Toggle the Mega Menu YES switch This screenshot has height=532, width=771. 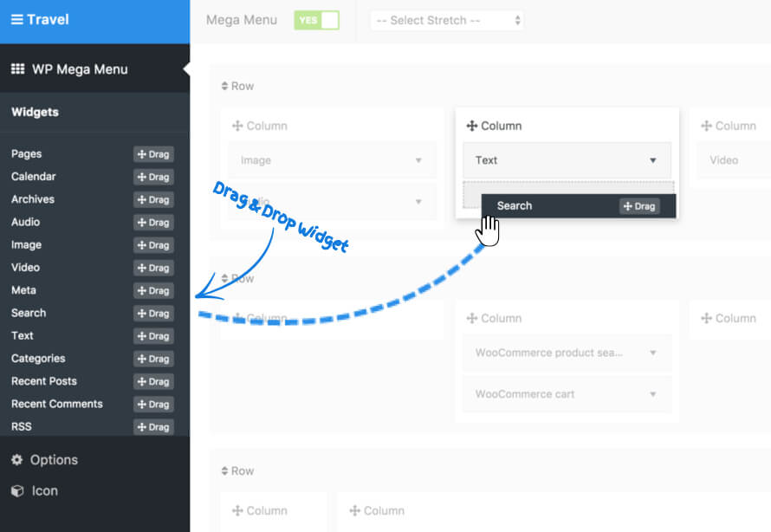click(x=316, y=19)
